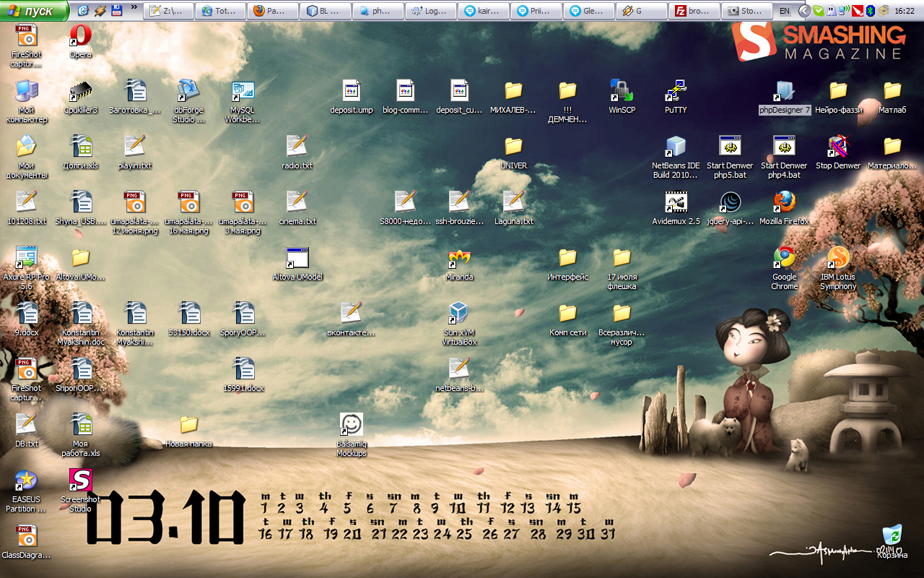This screenshot has height=578, width=924.
Task: Select the NetBeans IDE desktop icon
Action: [x=676, y=147]
